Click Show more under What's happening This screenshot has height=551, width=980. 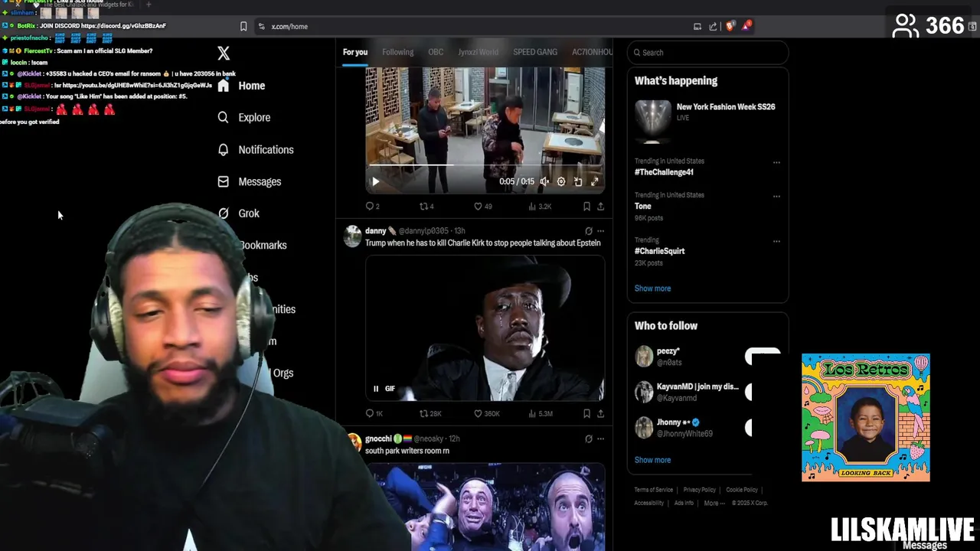pyautogui.click(x=652, y=289)
